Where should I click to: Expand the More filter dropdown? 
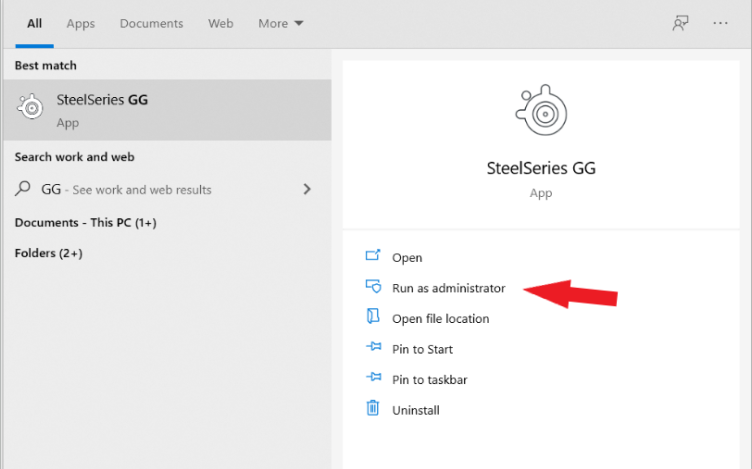280,23
